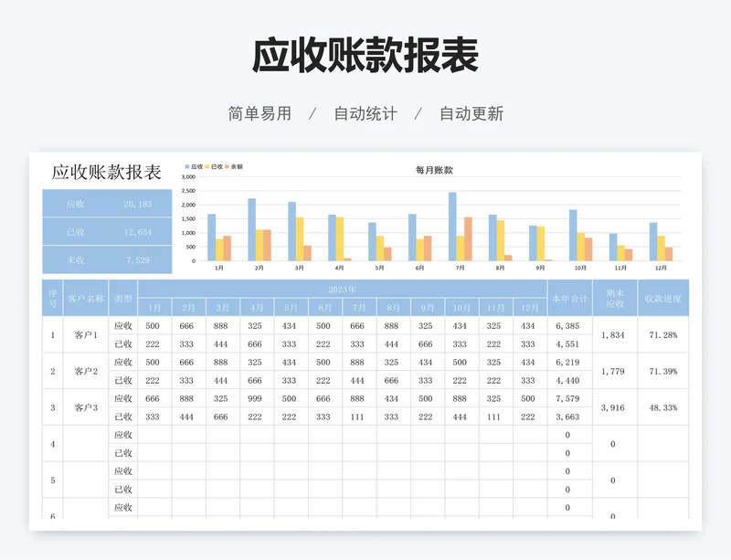731x560 pixels.
Task: Select the 客户2 name cell
Action: coord(86,371)
